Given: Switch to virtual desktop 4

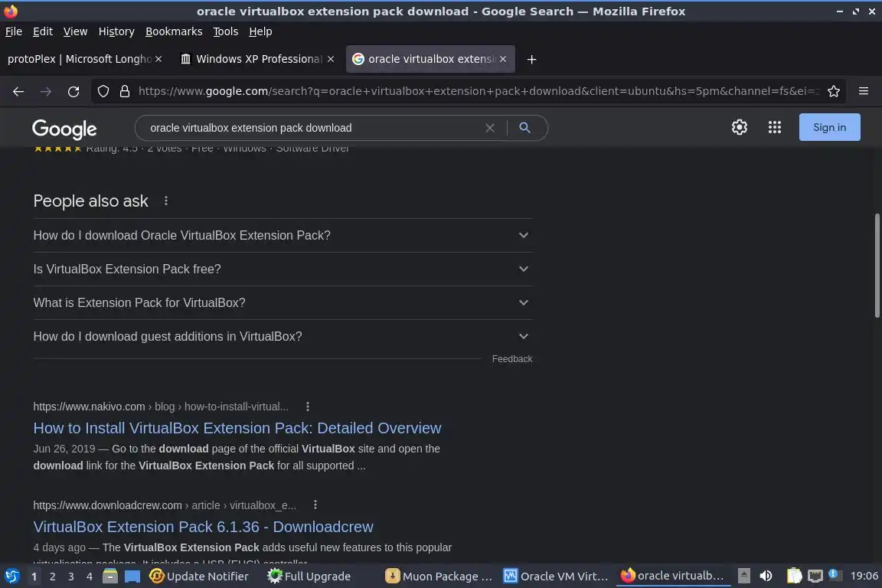Looking at the screenshot, I should pyautogui.click(x=90, y=577).
